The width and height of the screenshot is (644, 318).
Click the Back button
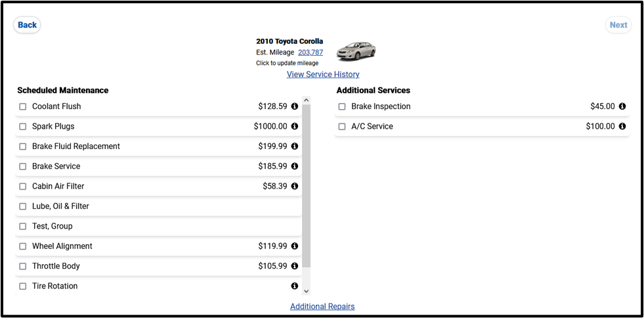(27, 25)
